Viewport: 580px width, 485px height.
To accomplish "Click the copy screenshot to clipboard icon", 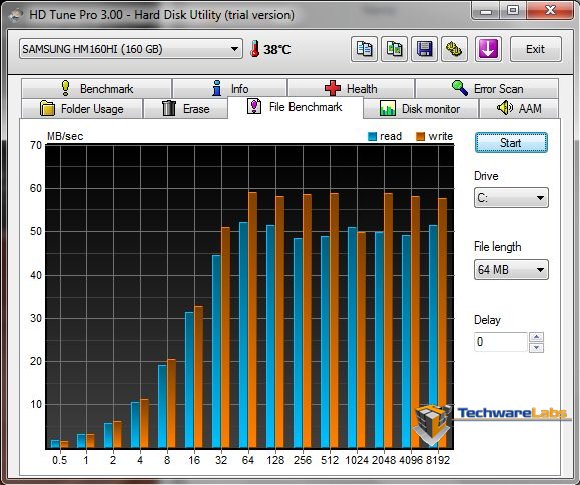I will click(394, 49).
